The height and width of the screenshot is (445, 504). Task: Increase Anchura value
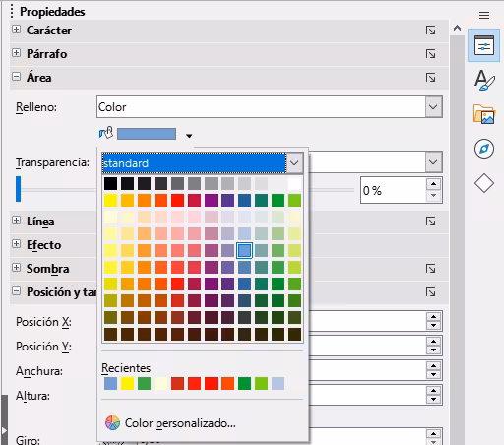click(x=433, y=366)
